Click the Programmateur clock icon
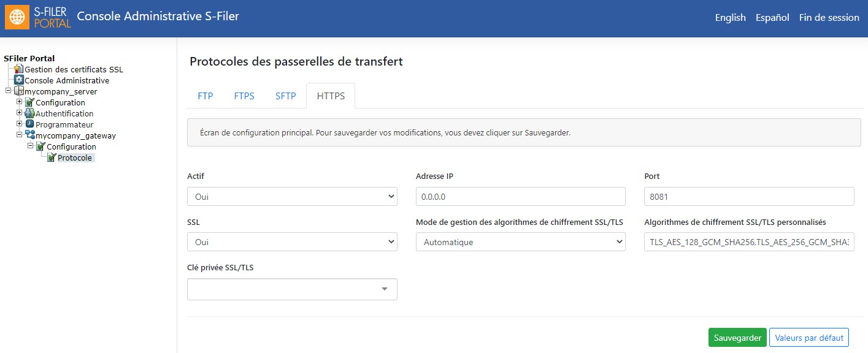 tap(29, 124)
